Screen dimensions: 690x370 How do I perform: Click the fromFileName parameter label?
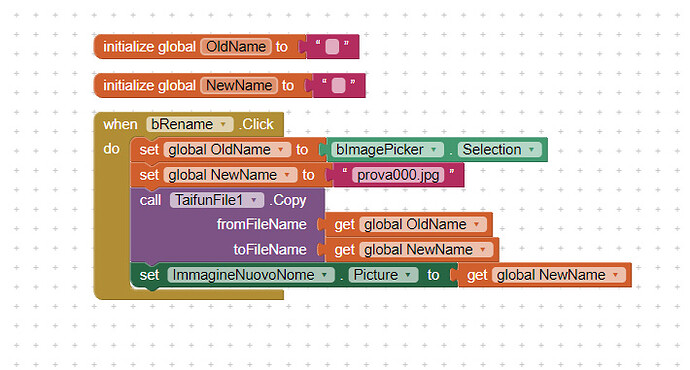click(x=261, y=224)
